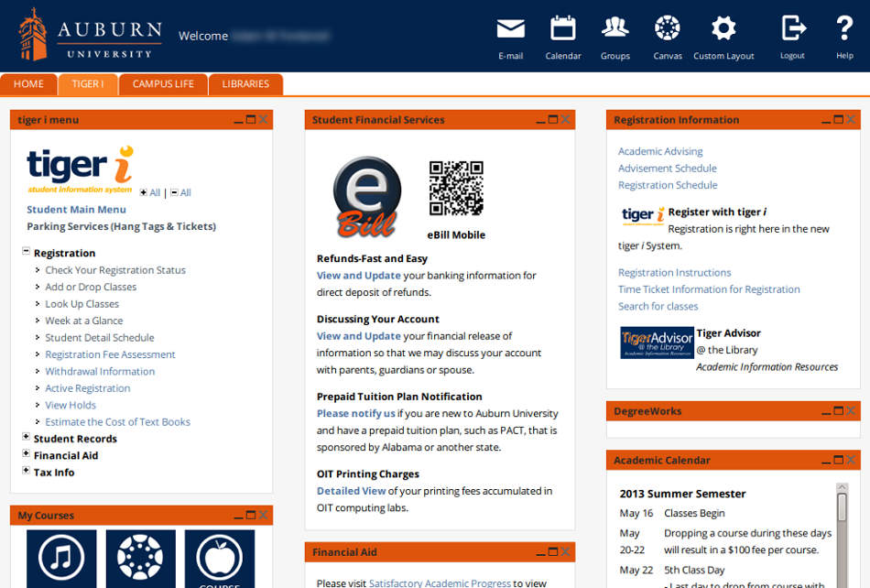This screenshot has width=870, height=588.
Task: Open Add or Drop Classes
Action: point(91,287)
